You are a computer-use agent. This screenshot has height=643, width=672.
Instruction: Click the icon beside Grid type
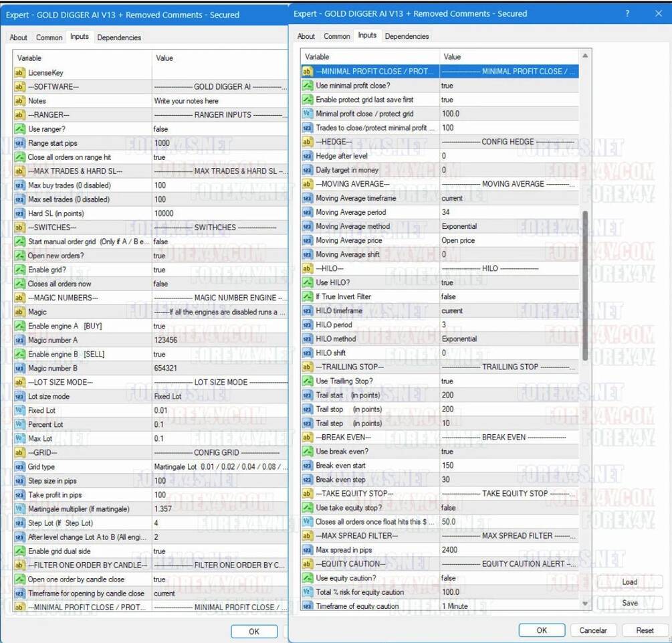point(19,467)
